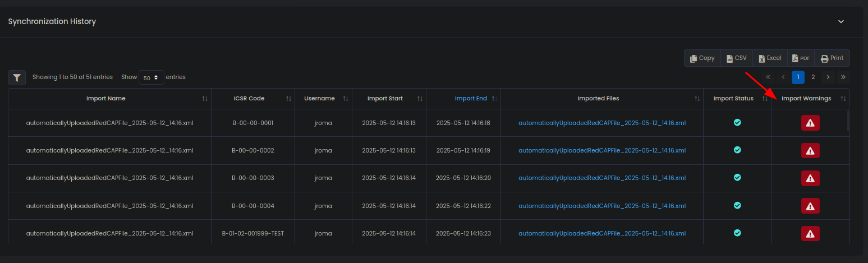Print the synchronization history table
Image resolution: width=868 pixels, height=263 pixels.
pyautogui.click(x=832, y=58)
